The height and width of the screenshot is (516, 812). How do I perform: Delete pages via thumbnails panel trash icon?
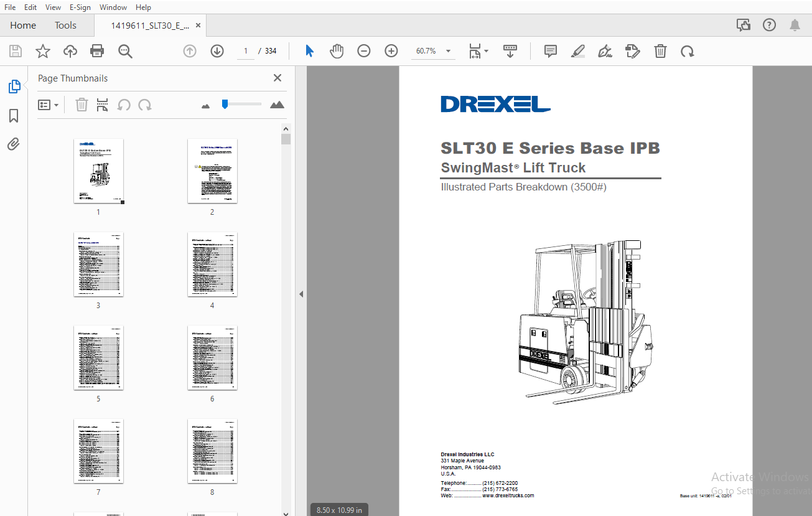82,105
